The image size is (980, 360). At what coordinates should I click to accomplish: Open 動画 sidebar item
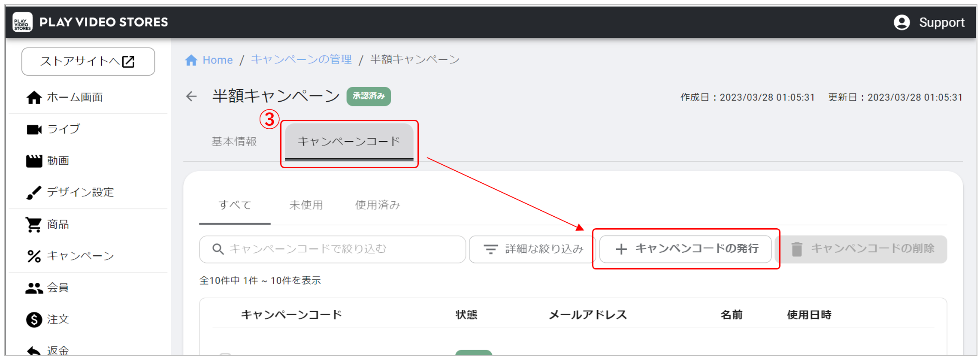pyautogui.click(x=58, y=161)
